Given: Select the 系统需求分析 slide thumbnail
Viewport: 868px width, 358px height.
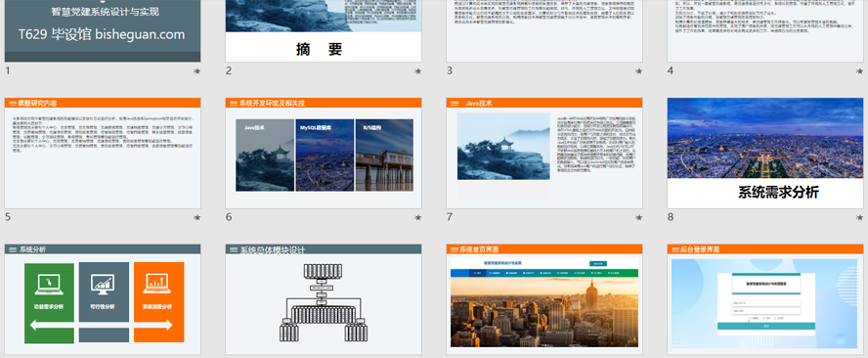Looking at the screenshot, I should point(765,154).
